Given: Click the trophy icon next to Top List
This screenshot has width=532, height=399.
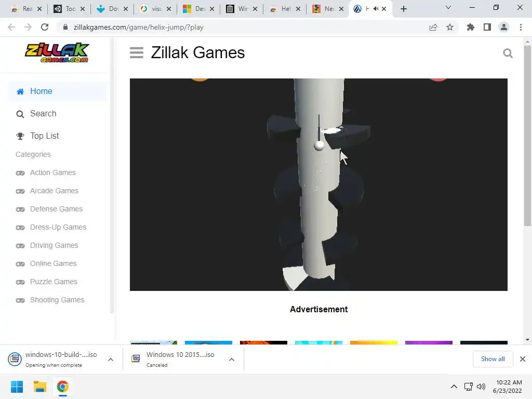Looking at the screenshot, I should 20,137.
